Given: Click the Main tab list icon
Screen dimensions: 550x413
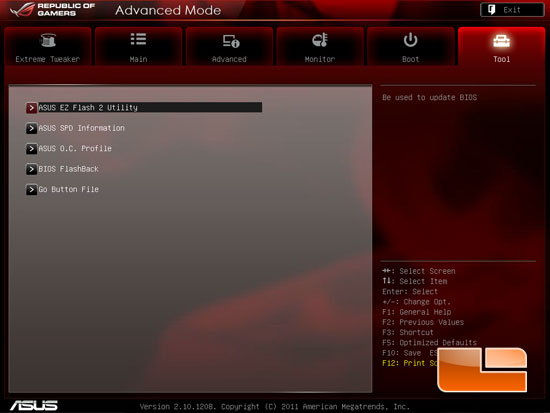Looking at the screenshot, I should [x=138, y=39].
